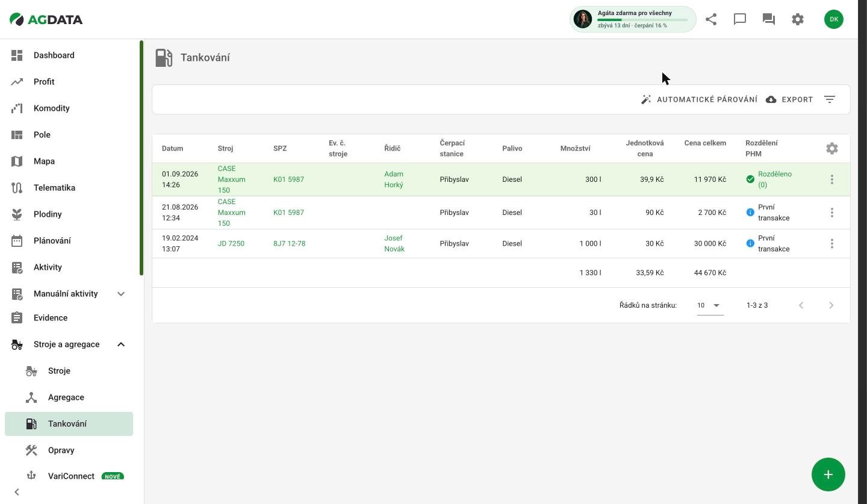Go to Telematika section
The width and height of the screenshot is (867, 504).
click(69, 188)
